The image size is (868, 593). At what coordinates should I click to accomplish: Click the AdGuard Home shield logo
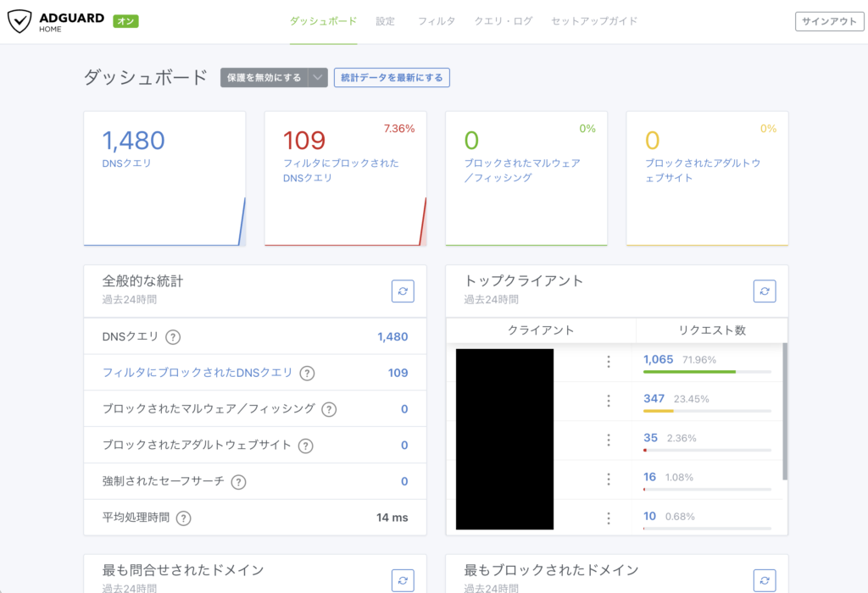coord(19,22)
